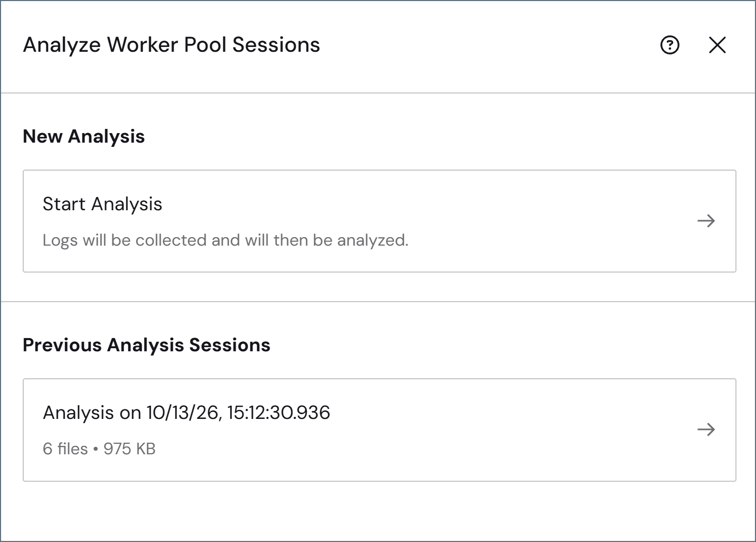Begin log collection via the right arrow
The height and width of the screenshot is (542, 756).
(x=706, y=221)
